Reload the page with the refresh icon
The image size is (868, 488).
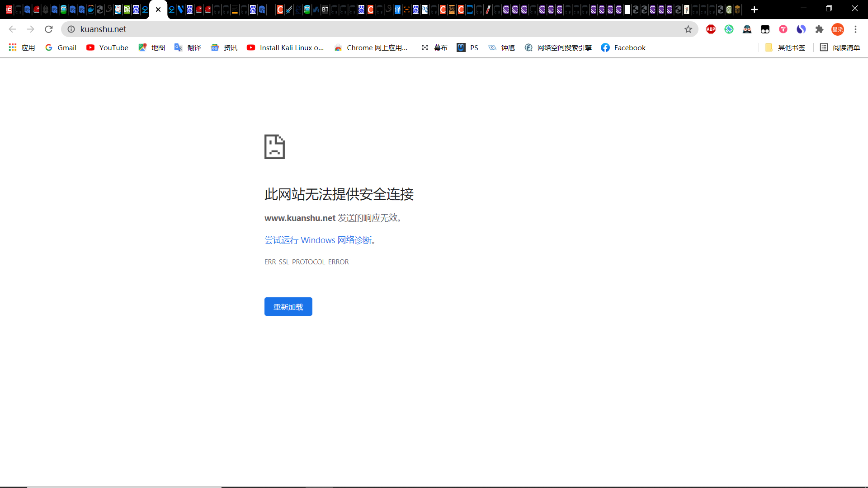coord(49,29)
